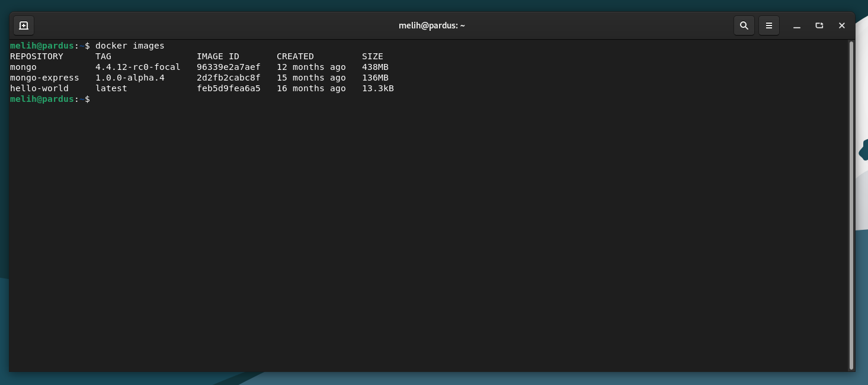Click the 438MB size value
Image resolution: width=868 pixels, height=385 pixels.
click(375, 67)
